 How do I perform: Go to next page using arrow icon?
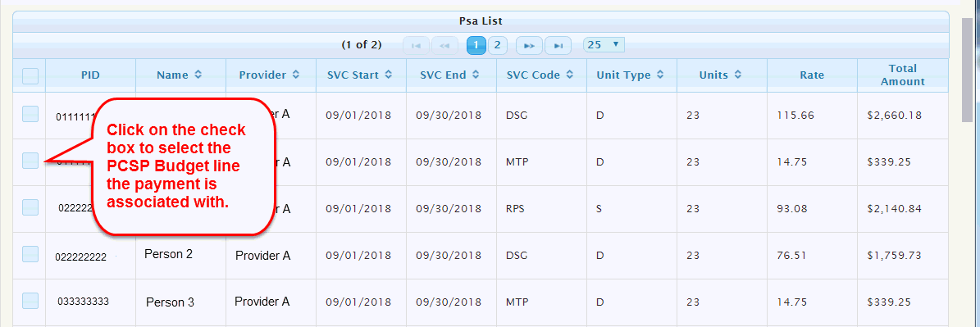pos(529,46)
